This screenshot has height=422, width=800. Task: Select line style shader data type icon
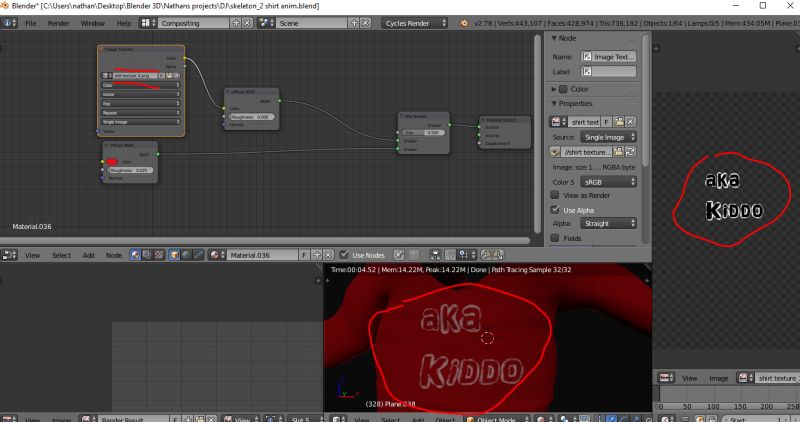pyautogui.click(x=198, y=255)
